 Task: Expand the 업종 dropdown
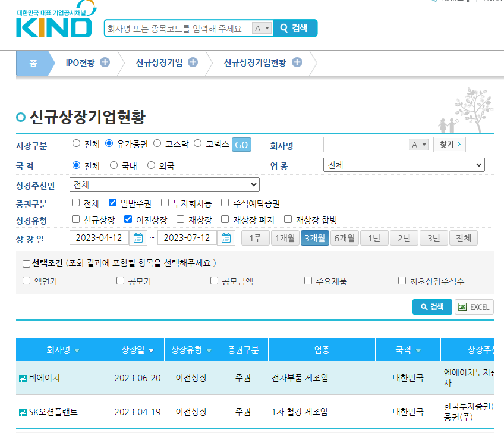404,165
